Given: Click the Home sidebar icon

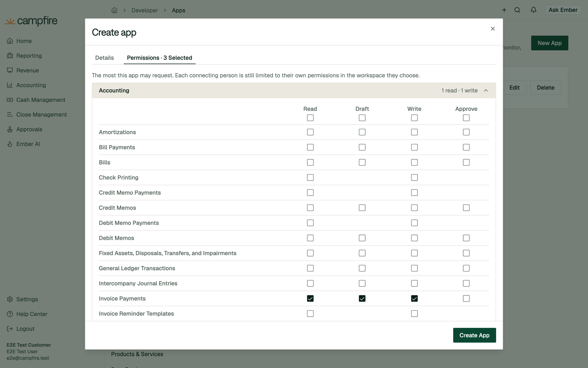Looking at the screenshot, I should (10, 41).
